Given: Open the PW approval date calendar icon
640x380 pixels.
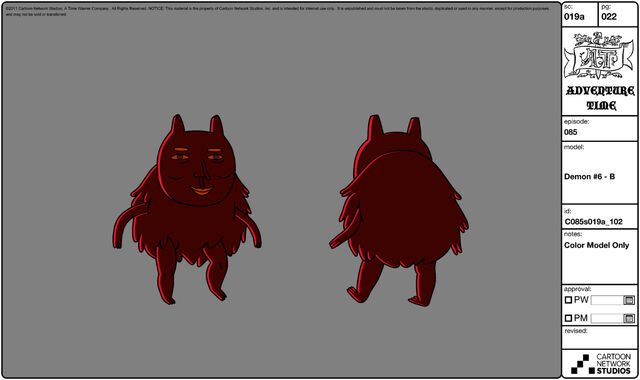Looking at the screenshot, I should click(x=629, y=300).
